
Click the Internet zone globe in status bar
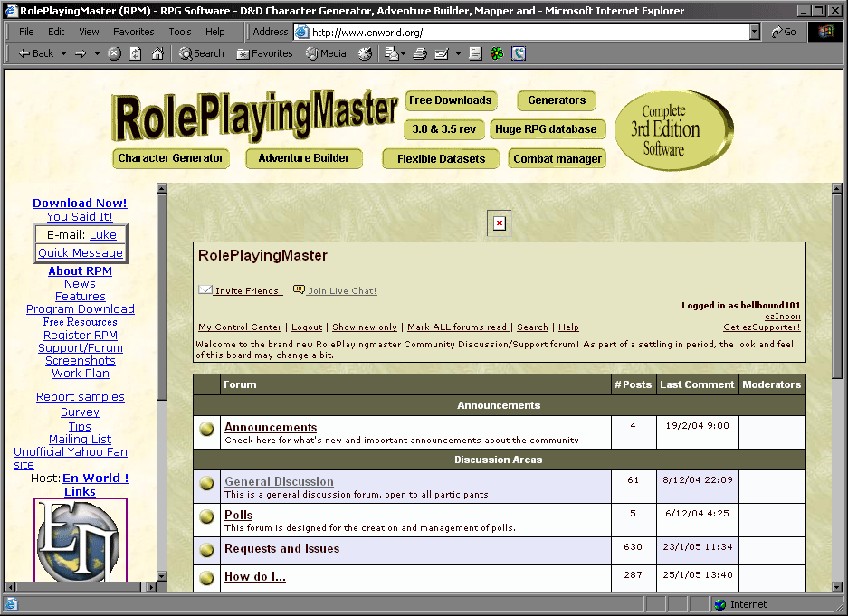point(719,604)
